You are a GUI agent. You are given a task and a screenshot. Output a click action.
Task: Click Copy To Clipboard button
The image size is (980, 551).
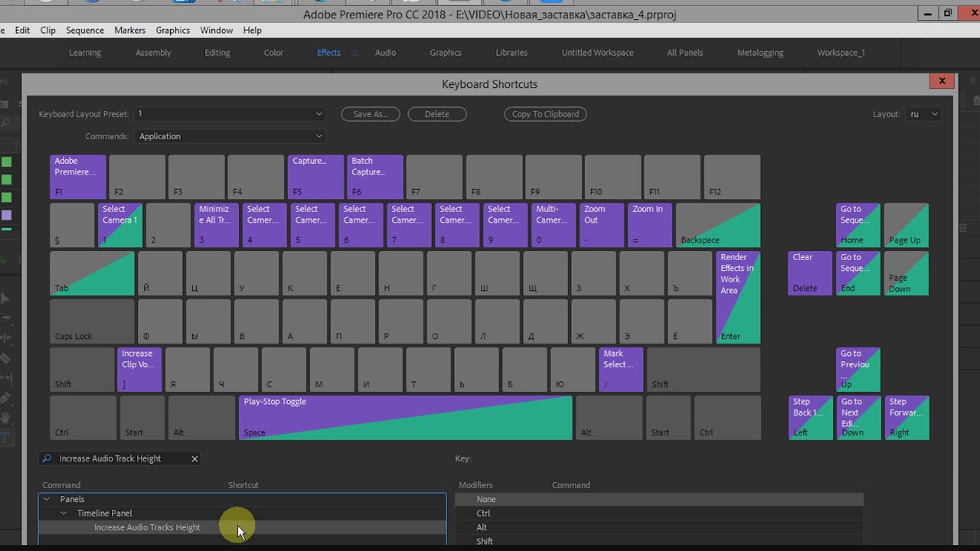[545, 114]
